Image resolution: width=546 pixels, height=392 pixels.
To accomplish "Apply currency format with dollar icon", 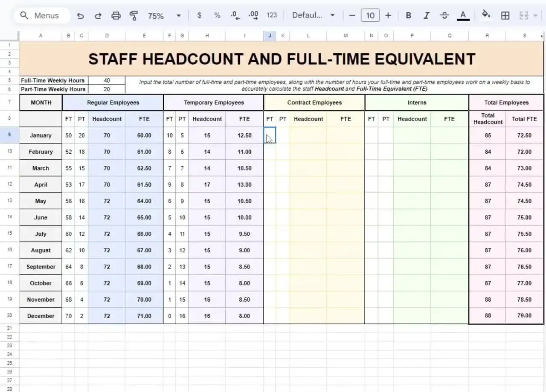I will coord(199,15).
